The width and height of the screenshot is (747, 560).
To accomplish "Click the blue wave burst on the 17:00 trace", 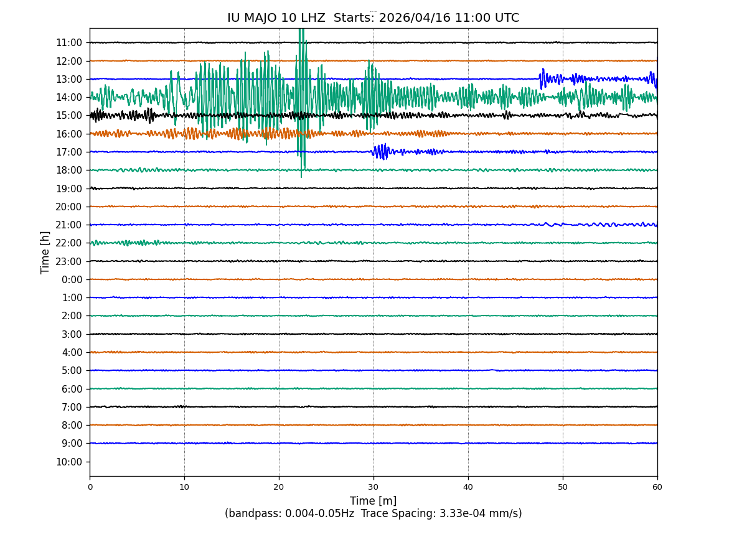I will click(x=381, y=151).
